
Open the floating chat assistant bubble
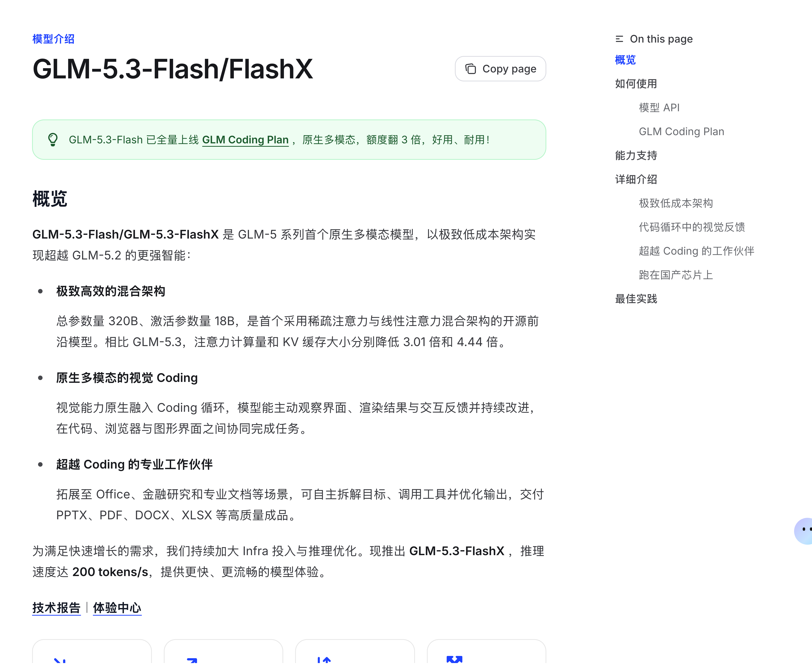click(x=803, y=531)
